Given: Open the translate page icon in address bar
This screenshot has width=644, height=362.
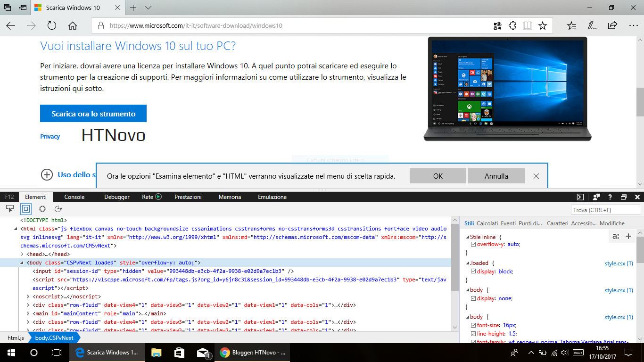Looking at the screenshot, I should pyautogui.click(x=497, y=25).
